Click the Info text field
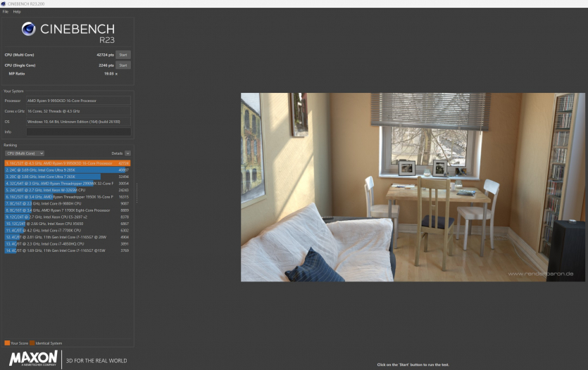Screen dimensions: 588x370 78,132
